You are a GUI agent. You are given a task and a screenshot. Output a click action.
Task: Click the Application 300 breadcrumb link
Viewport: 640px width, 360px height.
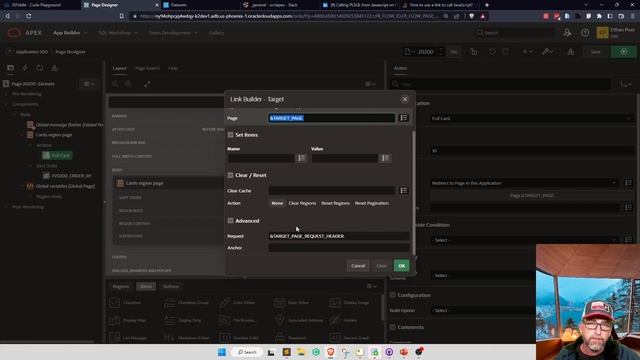pos(32,52)
